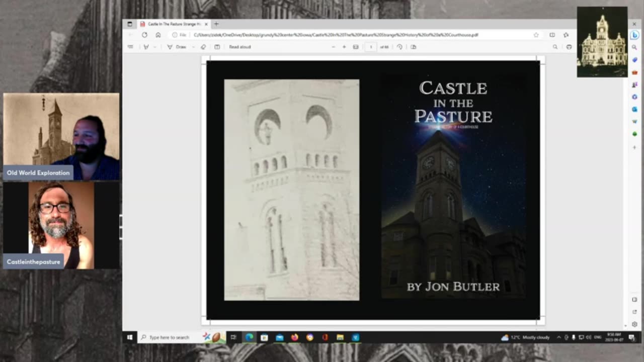Open the sidebar Tools briefcase icon
Image resolution: width=644 pixels, height=362 pixels.
(x=635, y=72)
